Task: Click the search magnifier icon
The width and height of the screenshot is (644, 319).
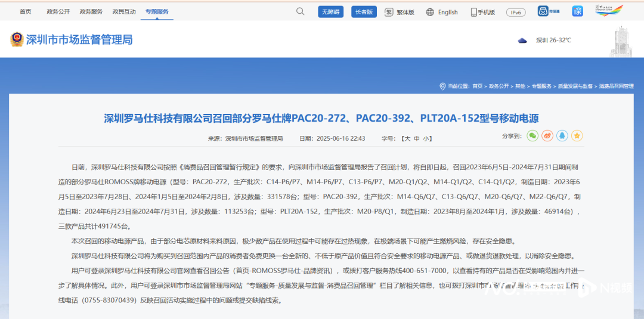Action: tap(300, 11)
